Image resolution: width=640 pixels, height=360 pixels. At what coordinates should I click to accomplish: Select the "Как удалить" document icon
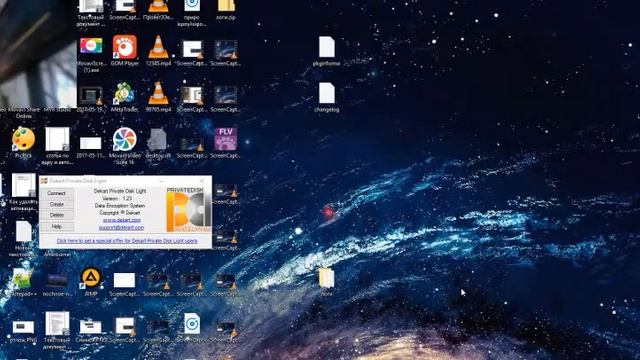point(23,191)
